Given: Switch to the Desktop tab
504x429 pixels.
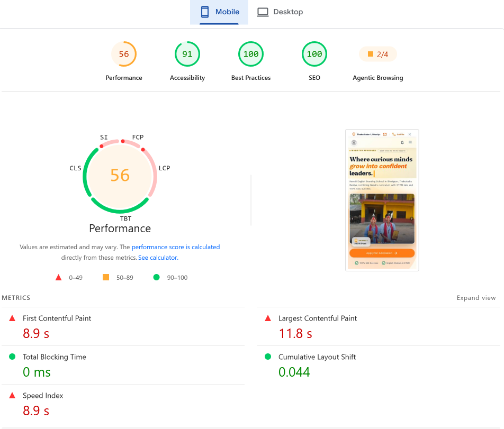Looking at the screenshot, I should 280,12.
